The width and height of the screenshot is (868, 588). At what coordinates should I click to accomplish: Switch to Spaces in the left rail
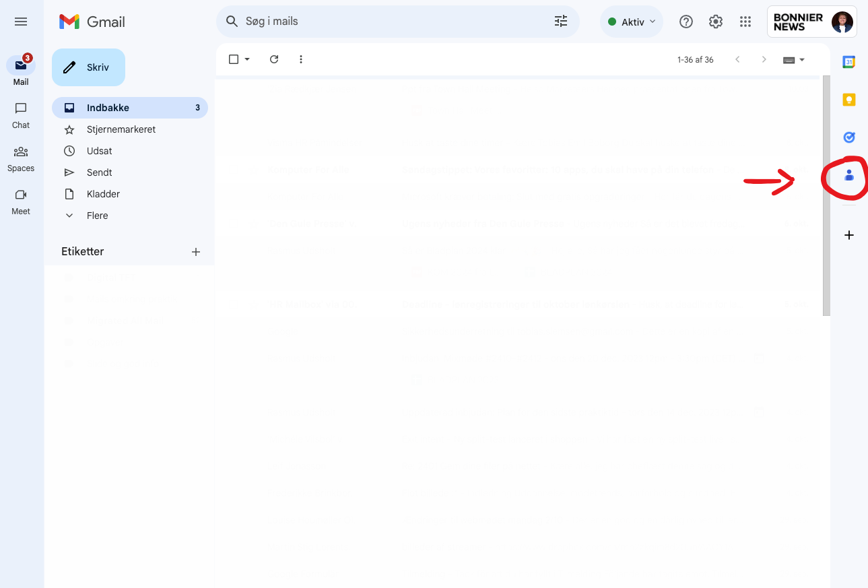[x=20, y=158]
